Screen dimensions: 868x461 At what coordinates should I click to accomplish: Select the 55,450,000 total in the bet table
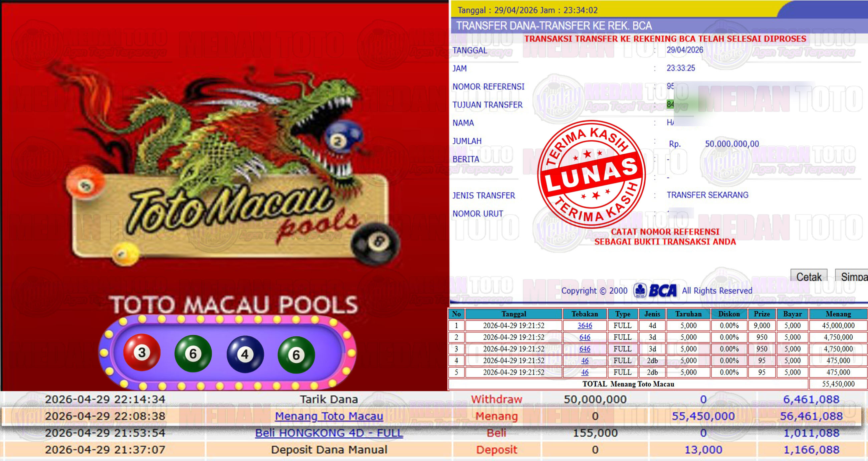[838, 384]
